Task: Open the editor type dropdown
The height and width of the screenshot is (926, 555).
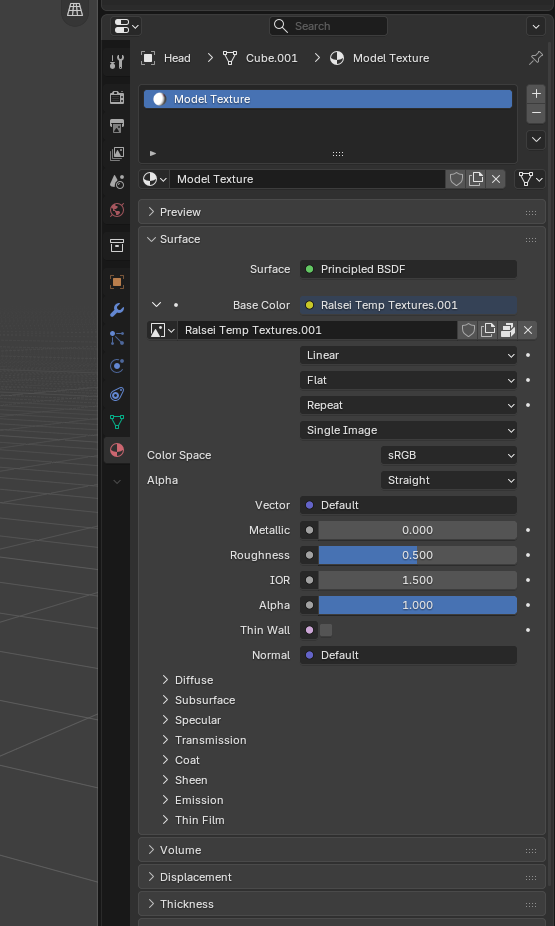Action: [x=126, y=26]
